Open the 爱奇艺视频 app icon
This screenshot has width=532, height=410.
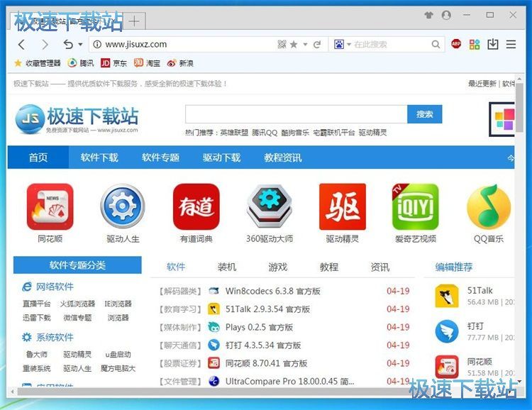(415, 206)
